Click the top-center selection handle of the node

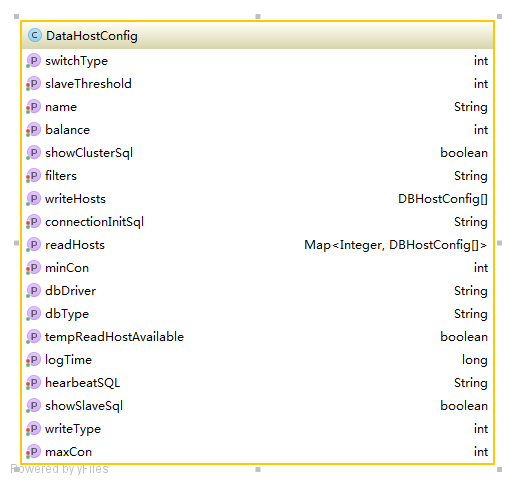click(258, 16)
